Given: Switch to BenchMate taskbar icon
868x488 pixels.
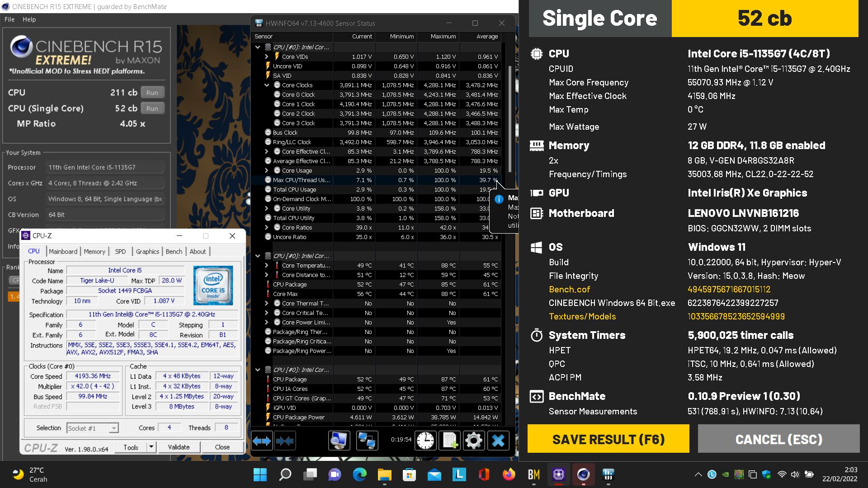Looking at the screenshot, I should click(x=534, y=474).
